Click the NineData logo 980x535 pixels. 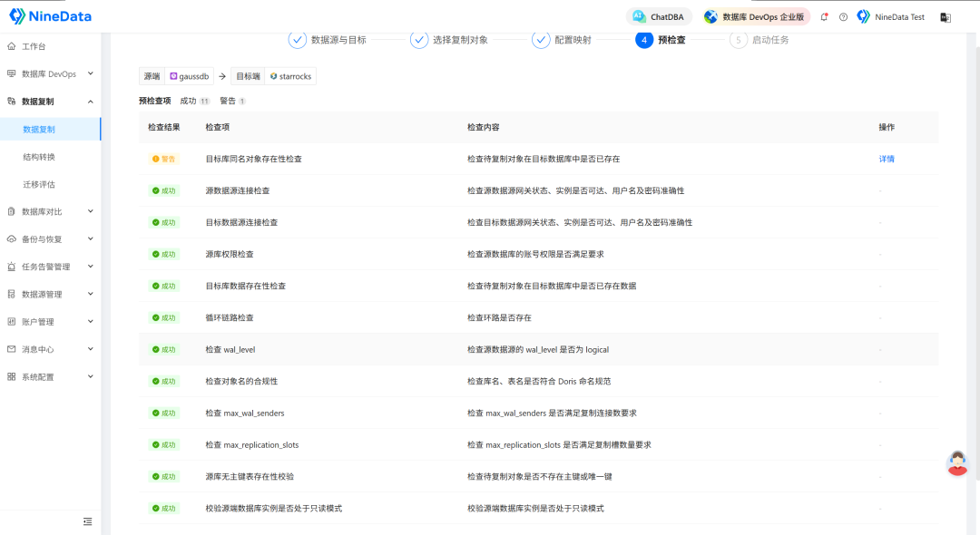51,16
